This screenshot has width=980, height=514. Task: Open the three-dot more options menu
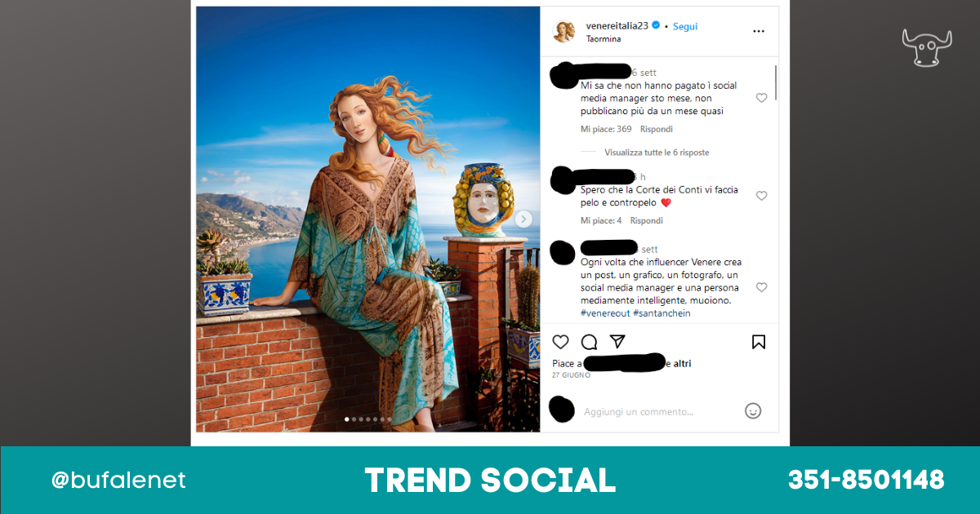(x=759, y=31)
